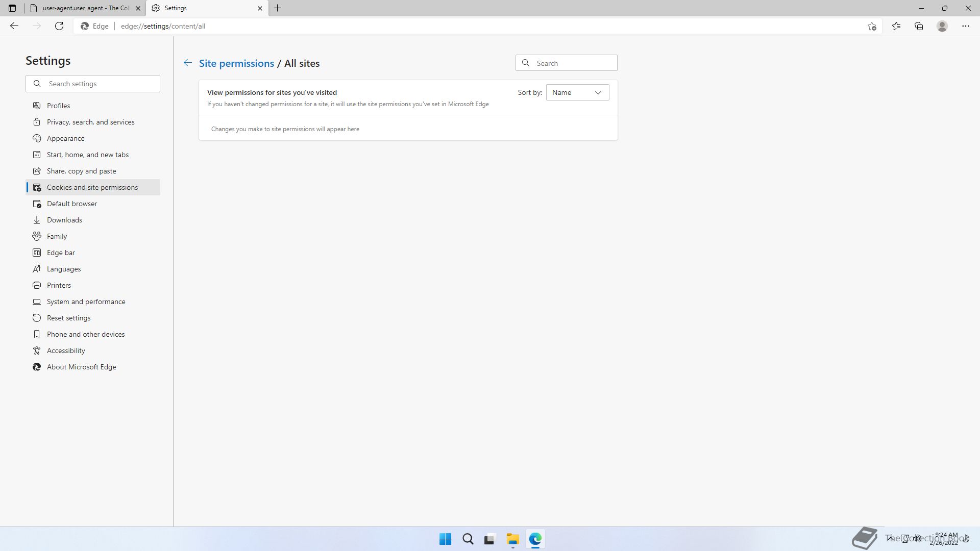Image resolution: width=980 pixels, height=551 pixels.
Task: Open the vertical tabs actions icon
Action: pyautogui.click(x=12, y=8)
